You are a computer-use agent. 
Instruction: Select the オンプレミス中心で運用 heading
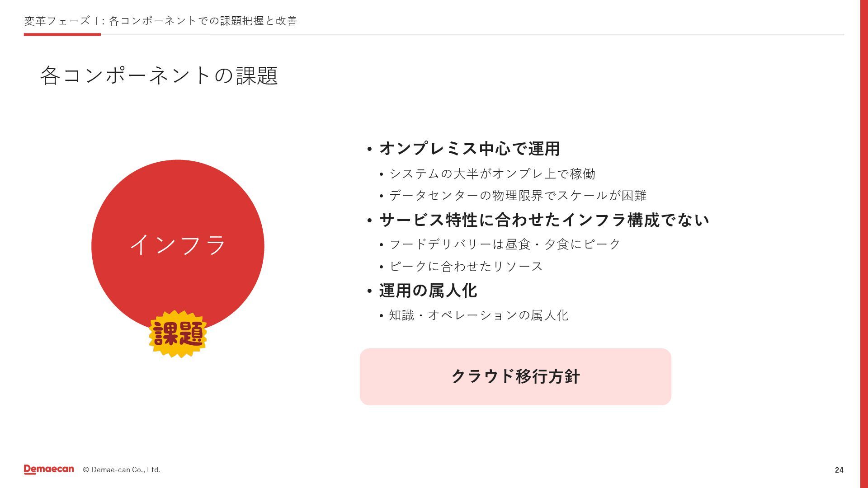pos(469,149)
